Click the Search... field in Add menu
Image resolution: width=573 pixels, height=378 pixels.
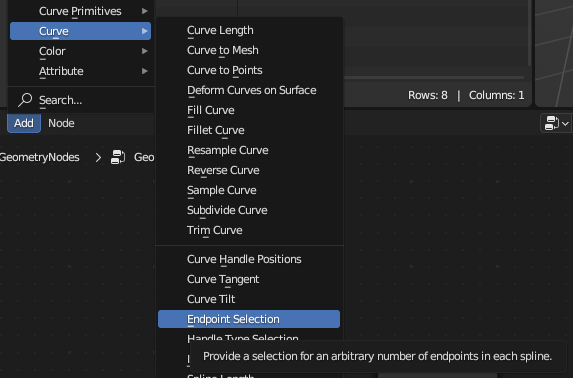80,100
